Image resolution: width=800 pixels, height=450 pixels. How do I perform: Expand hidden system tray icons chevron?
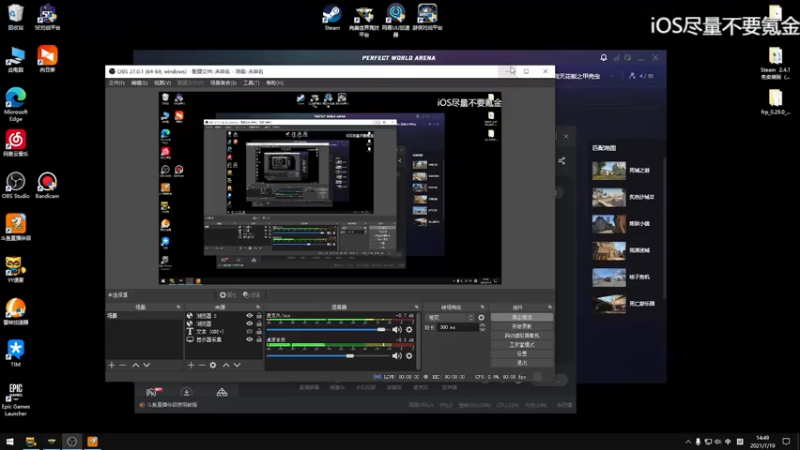tap(688, 441)
